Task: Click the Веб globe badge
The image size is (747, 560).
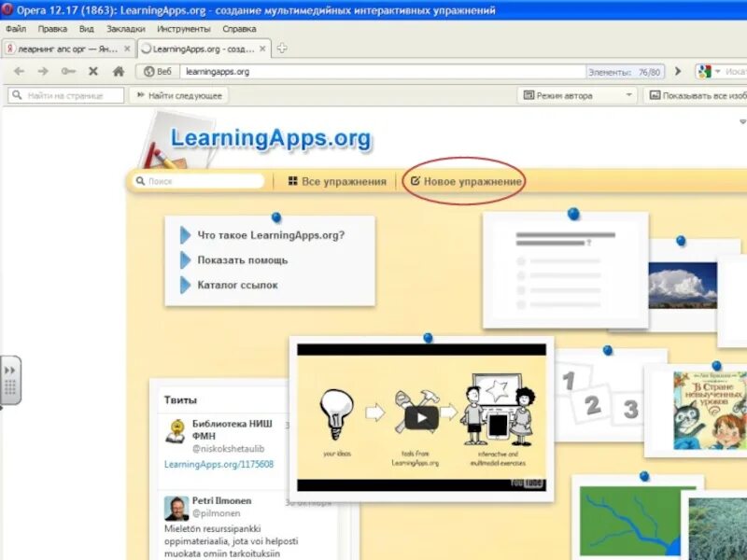Action: click(158, 72)
